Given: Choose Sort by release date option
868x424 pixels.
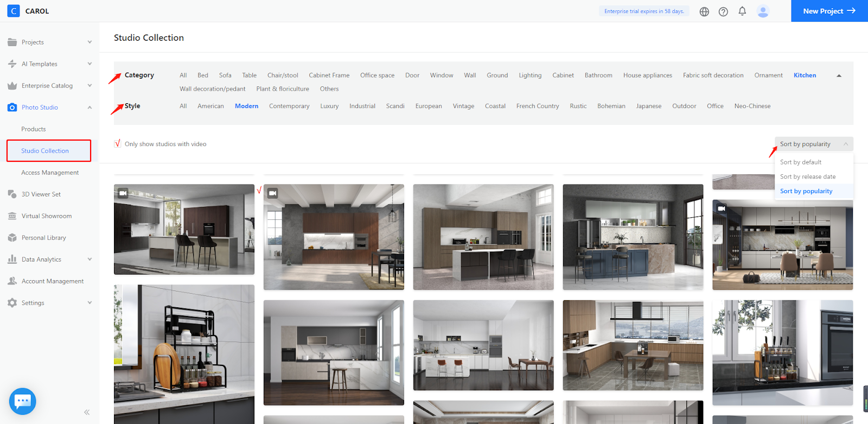Looking at the screenshot, I should tap(807, 176).
